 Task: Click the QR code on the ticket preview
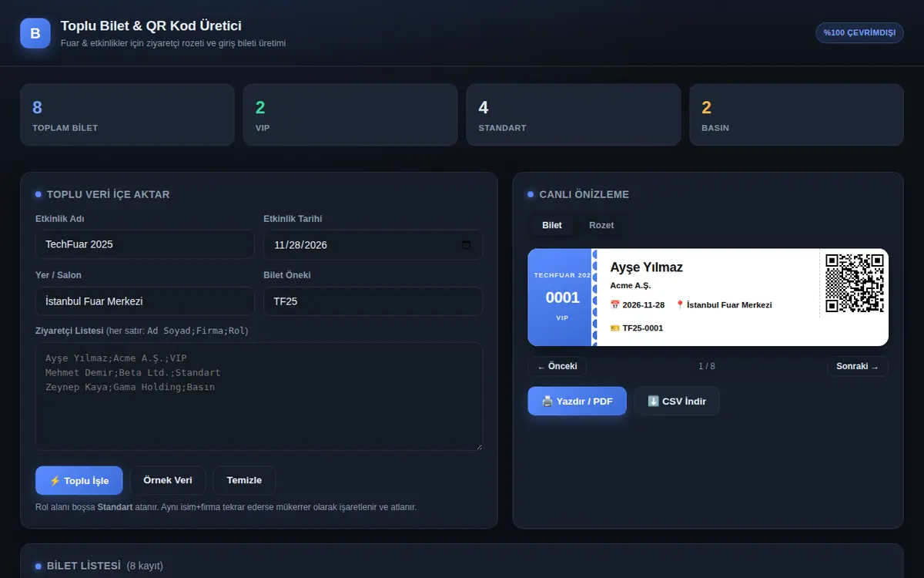(854, 283)
